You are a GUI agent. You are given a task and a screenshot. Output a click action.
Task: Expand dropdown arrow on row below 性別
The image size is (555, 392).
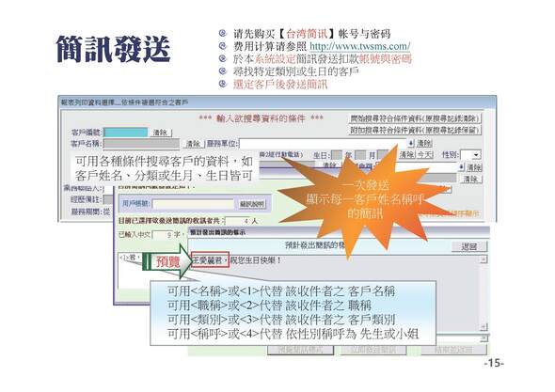click(x=461, y=166)
